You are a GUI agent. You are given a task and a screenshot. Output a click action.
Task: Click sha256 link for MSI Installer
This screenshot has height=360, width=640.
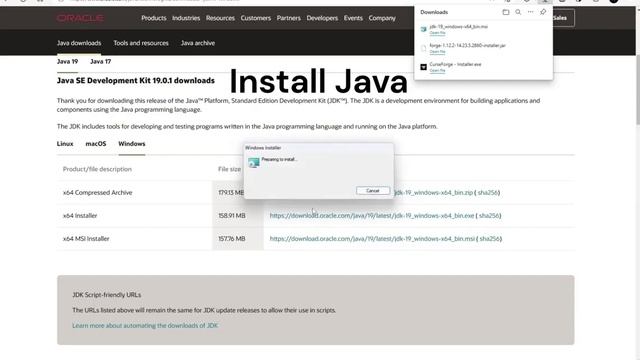(x=490, y=239)
